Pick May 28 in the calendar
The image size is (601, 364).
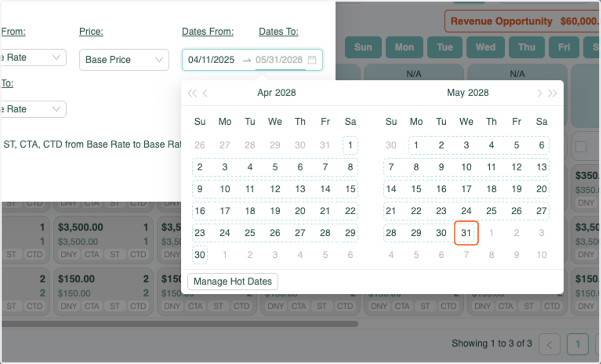391,233
